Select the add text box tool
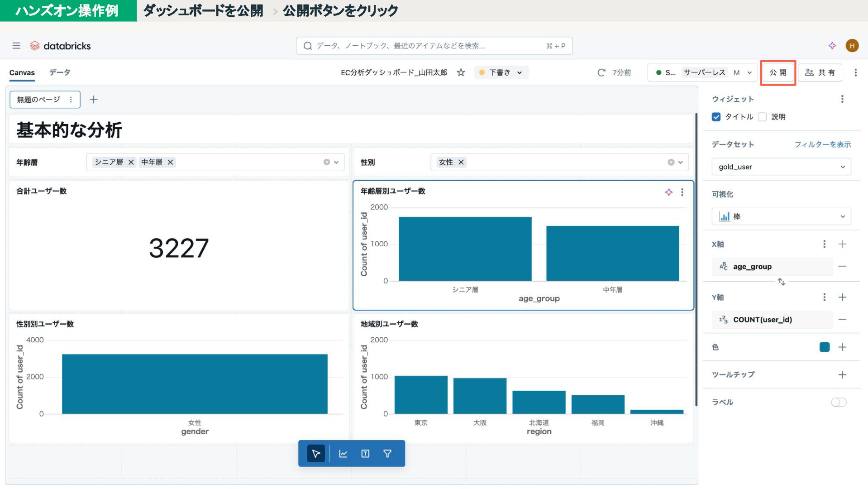The image size is (868, 489). [365, 454]
